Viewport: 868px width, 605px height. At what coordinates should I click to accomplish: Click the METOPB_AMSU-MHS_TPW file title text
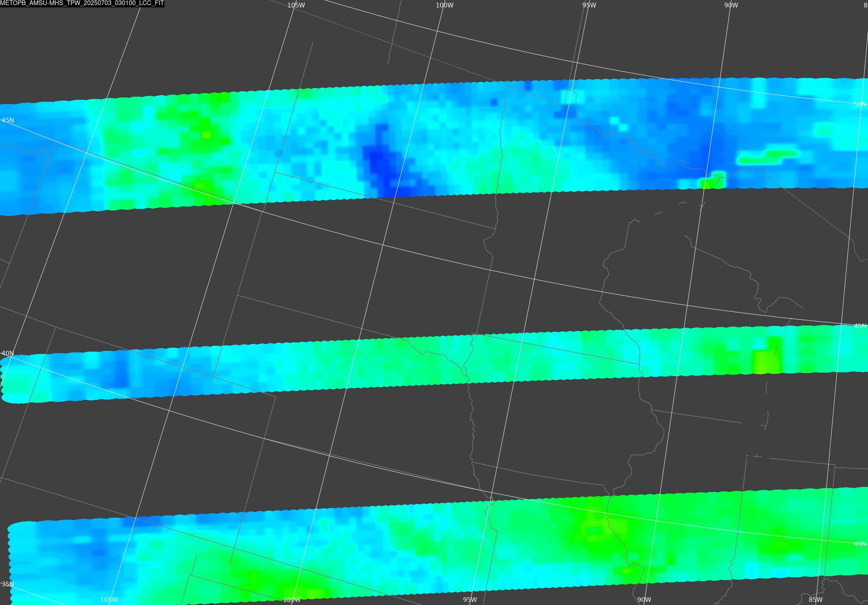click(x=82, y=4)
